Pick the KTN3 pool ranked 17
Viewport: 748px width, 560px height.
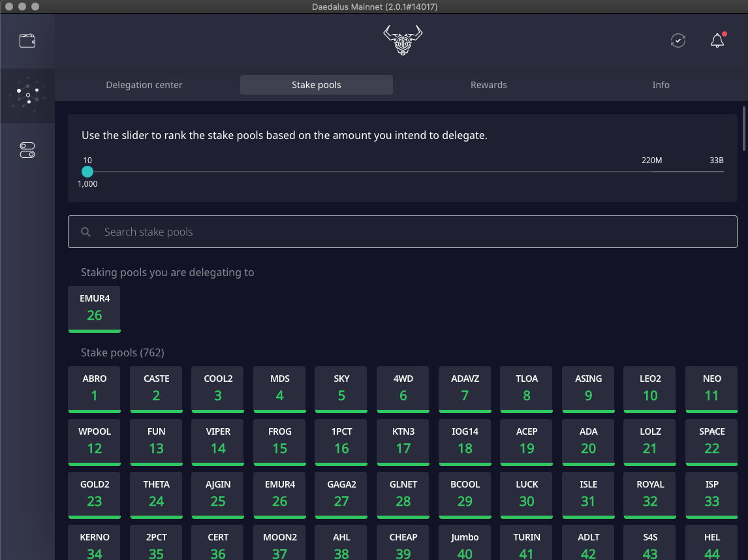click(x=403, y=442)
